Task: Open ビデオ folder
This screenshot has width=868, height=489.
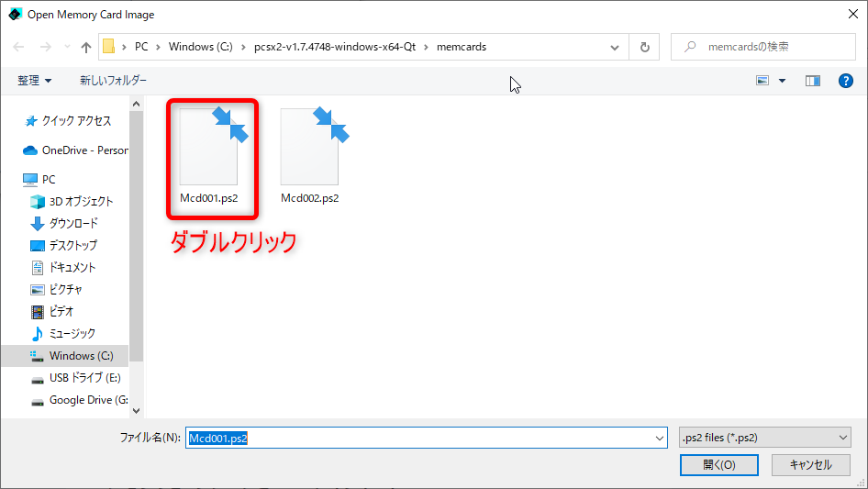Action: coord(52,312)
